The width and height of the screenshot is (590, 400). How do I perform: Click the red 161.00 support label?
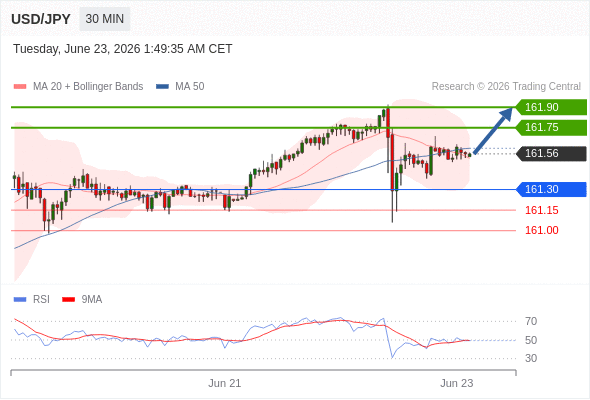541,230
